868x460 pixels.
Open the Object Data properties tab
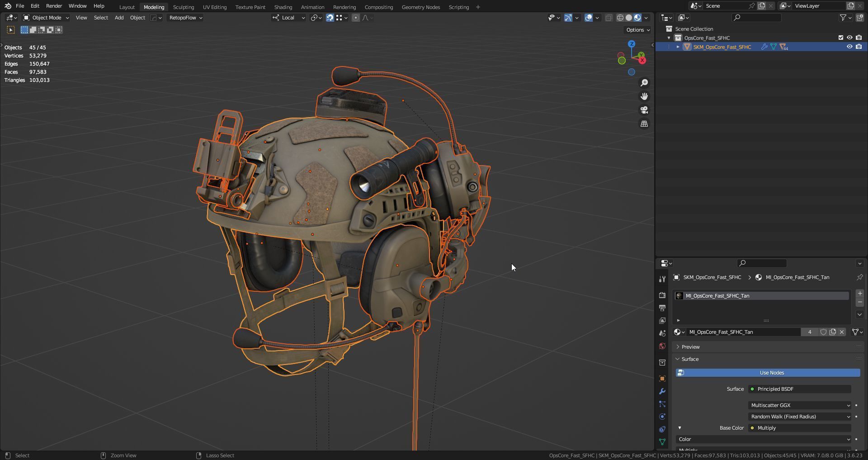point(662,442)
